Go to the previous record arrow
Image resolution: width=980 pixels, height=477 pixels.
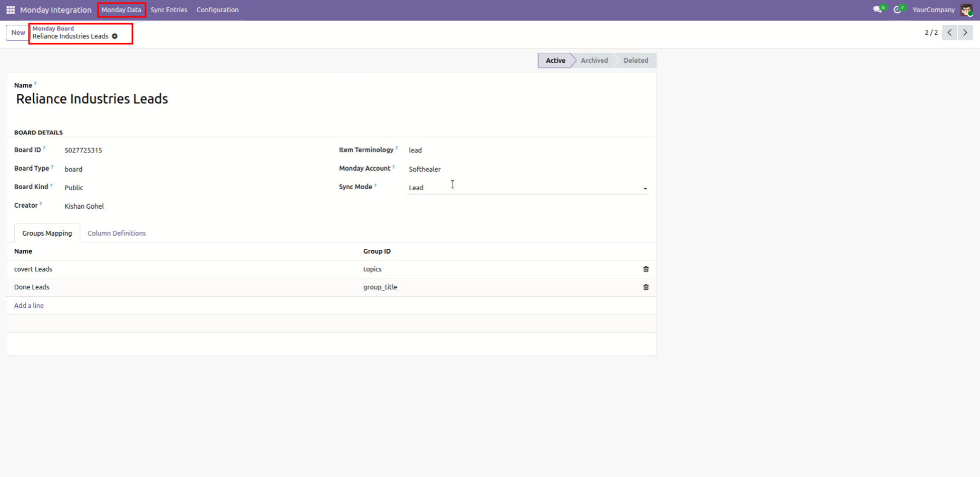949,33
